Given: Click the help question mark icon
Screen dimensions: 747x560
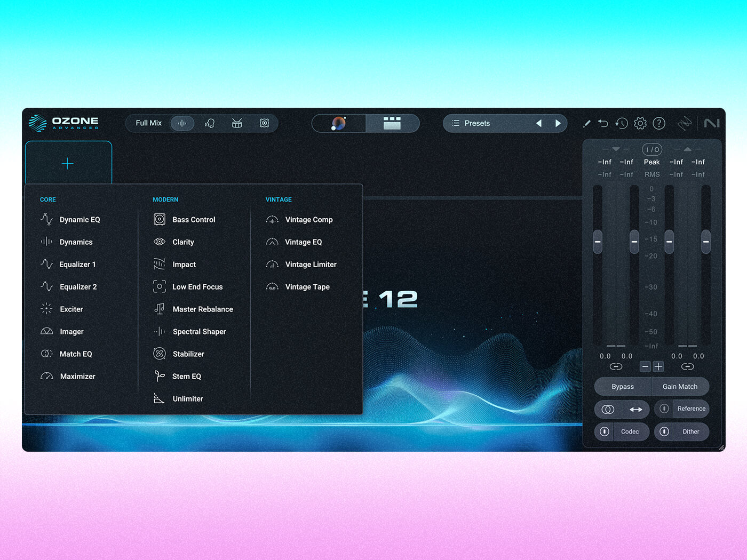Looking at the screenshot, I should pos(659,123).
